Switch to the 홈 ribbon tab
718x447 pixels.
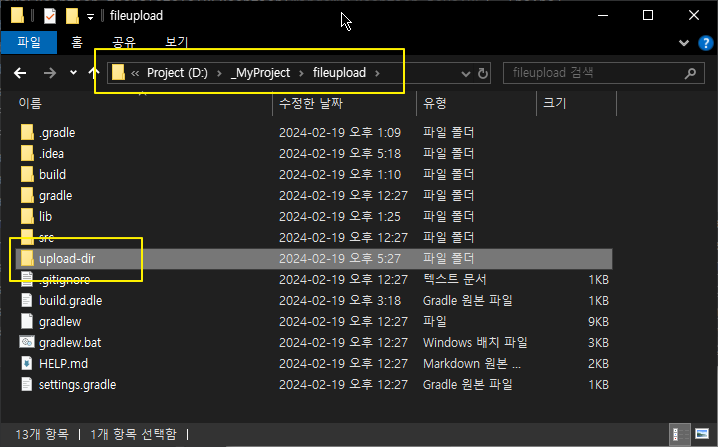[77, 43]
